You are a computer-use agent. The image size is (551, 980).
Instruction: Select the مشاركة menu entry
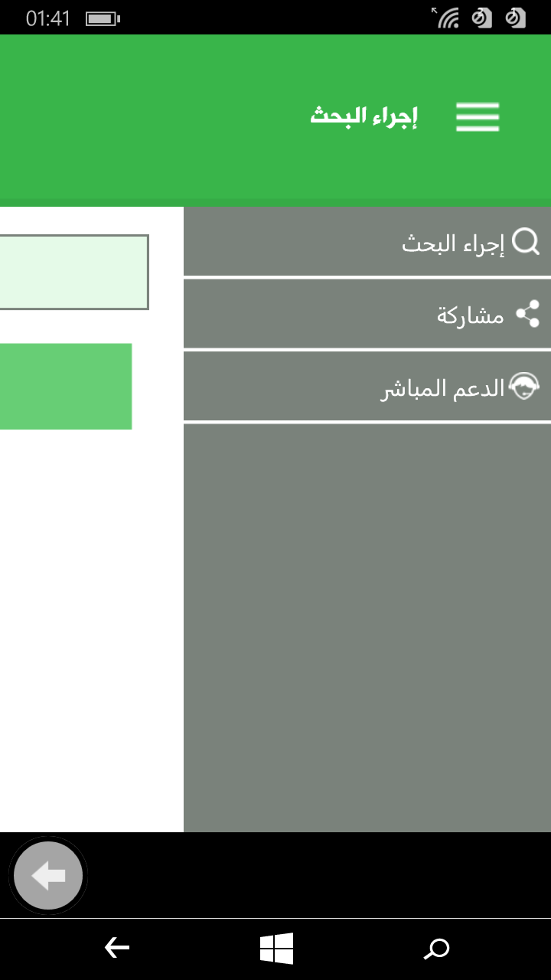(x=367, y=314)
